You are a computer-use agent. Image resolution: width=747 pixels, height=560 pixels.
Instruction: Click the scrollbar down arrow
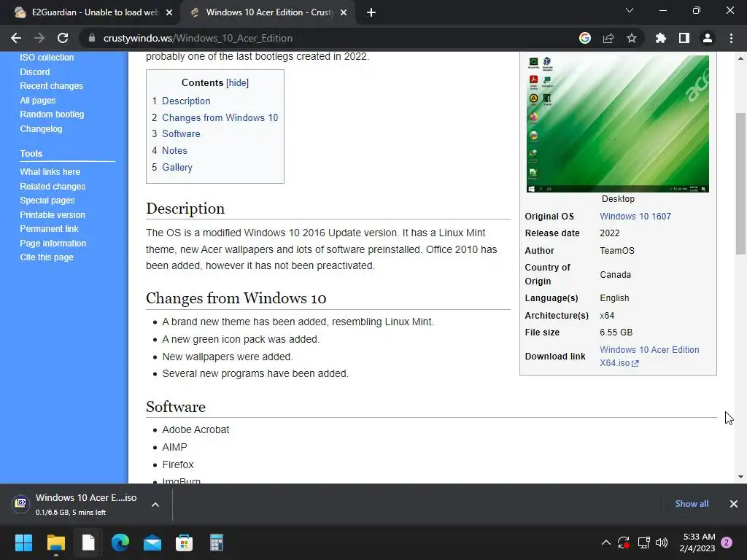click(741, 477)
